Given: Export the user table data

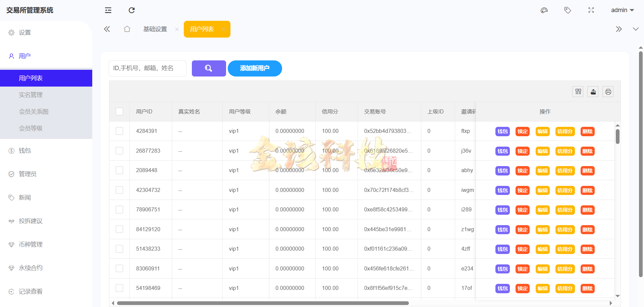Looking at the screenshot, I should [x=593, y=91].
